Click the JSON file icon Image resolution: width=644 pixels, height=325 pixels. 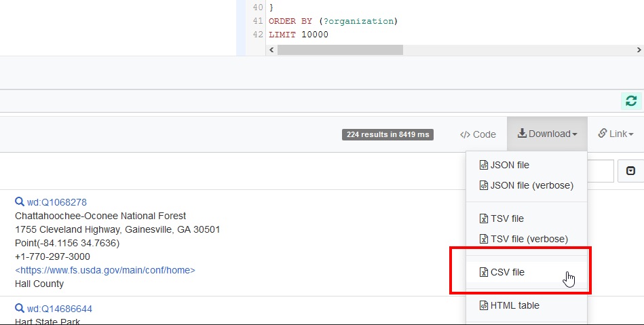pos(484,165)
